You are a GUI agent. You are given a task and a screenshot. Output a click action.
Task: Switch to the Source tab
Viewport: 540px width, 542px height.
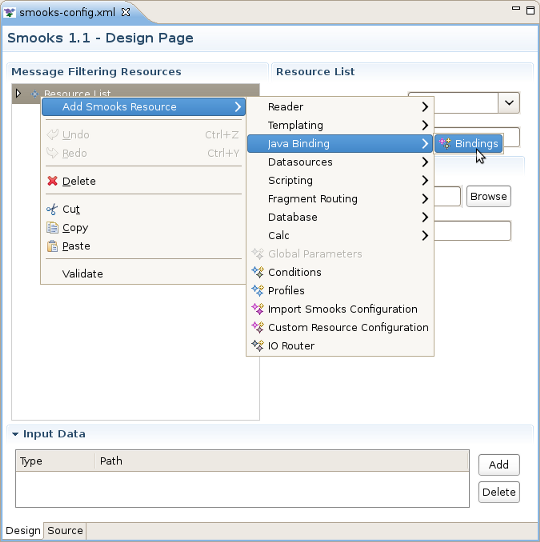(65, 531)
